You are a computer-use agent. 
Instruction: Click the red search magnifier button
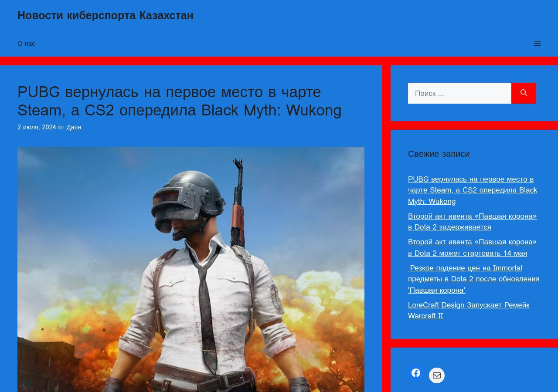[x=524, y=93]
